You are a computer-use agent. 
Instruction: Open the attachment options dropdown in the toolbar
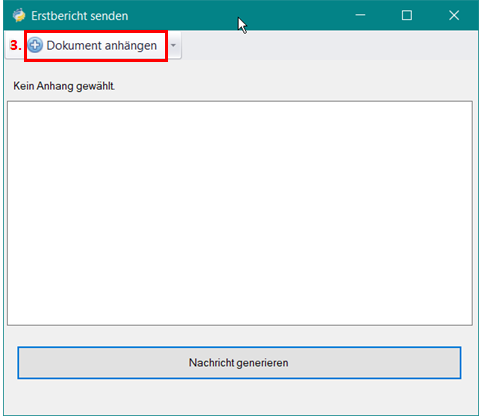click(x=173, y=45)
